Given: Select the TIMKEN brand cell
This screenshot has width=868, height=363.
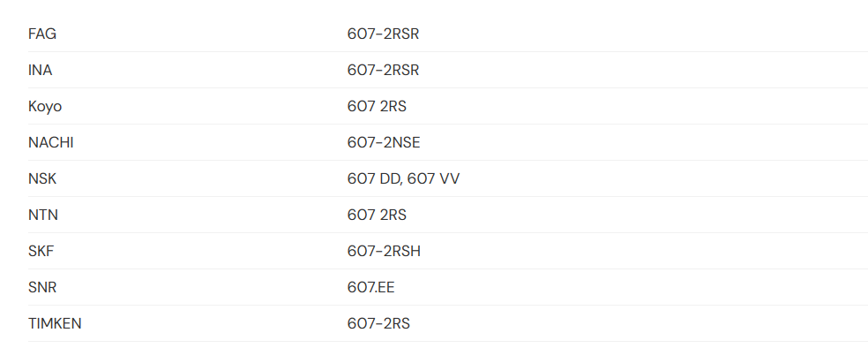Looking at the screenshot, I should 55,323.
